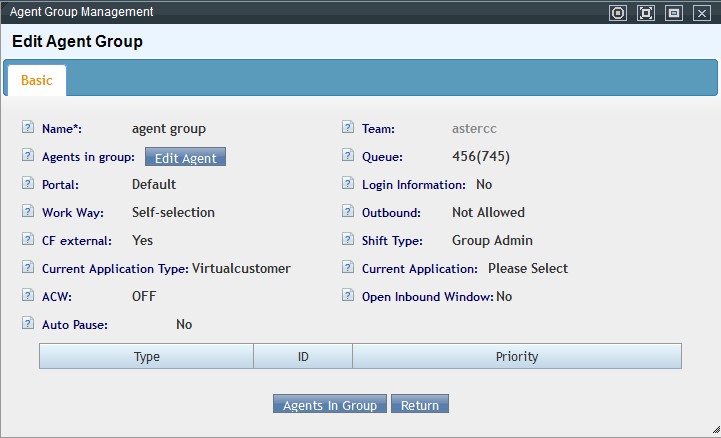721x438 pixels.
Task: Click the Type column header
Action: [x=147, y=357]
